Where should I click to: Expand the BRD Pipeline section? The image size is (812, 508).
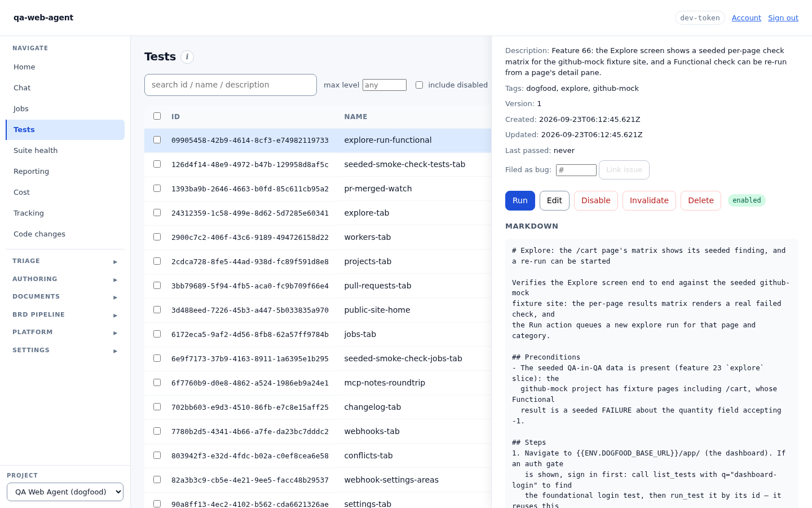(65, 315)
